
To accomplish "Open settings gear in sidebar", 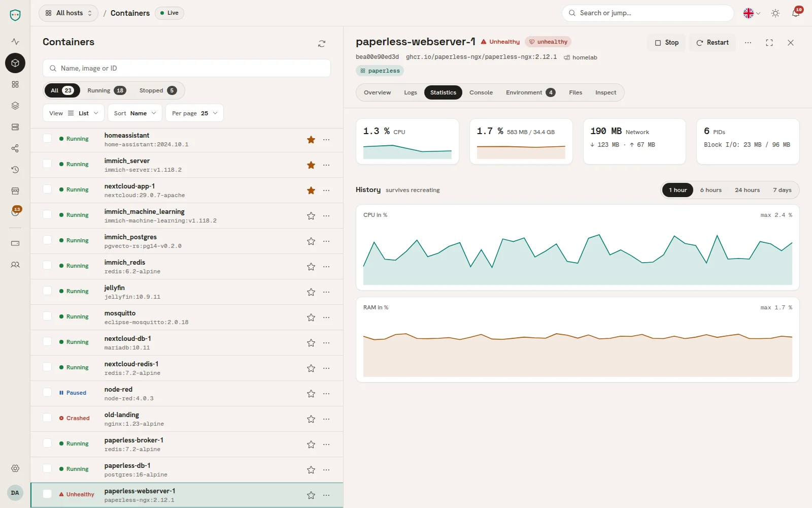I will (x=15, y=468).
